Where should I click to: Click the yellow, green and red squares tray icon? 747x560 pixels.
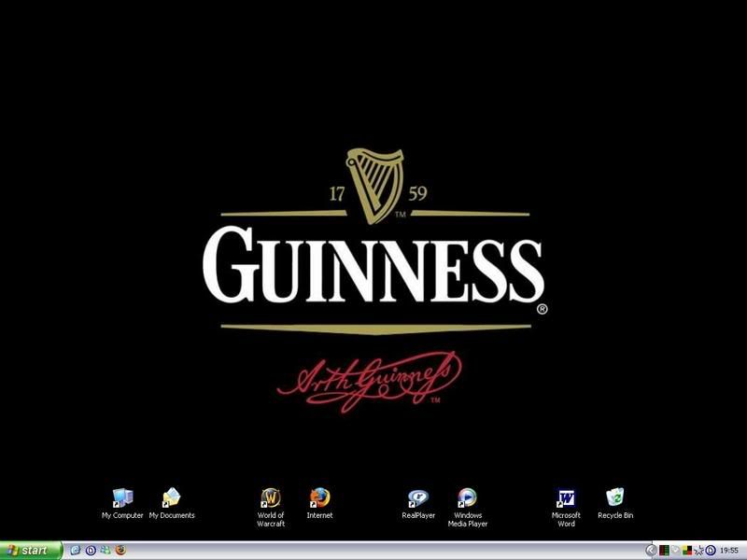click(x=687, y=551)
